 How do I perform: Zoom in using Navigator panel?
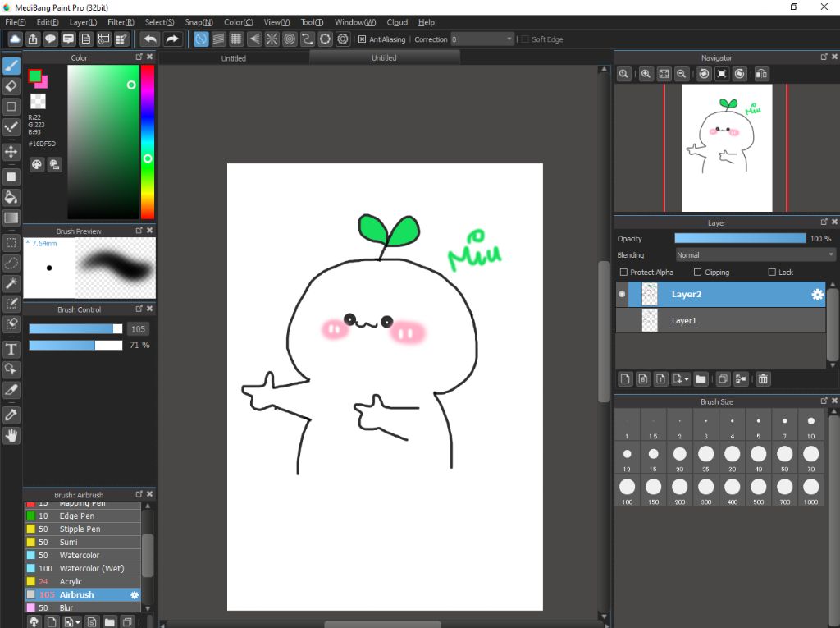coord(646,74)
